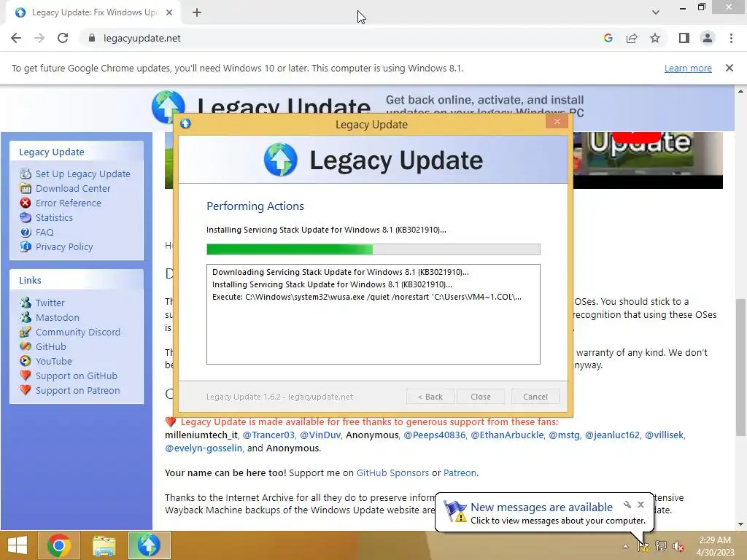Open the @VinDuv supporter link

coord(320,435)
